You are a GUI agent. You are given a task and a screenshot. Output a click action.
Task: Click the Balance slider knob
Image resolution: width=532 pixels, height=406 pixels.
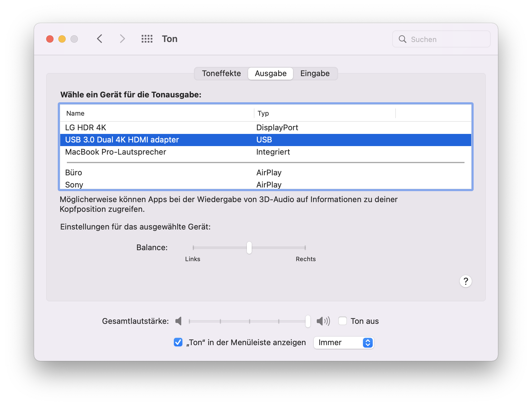point(249,248)
